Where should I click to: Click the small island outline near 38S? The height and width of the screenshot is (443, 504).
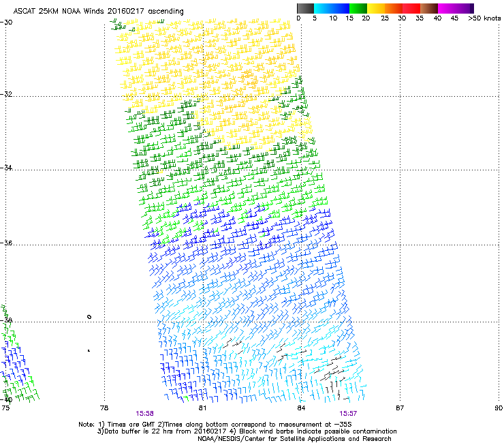pos(89,317)
